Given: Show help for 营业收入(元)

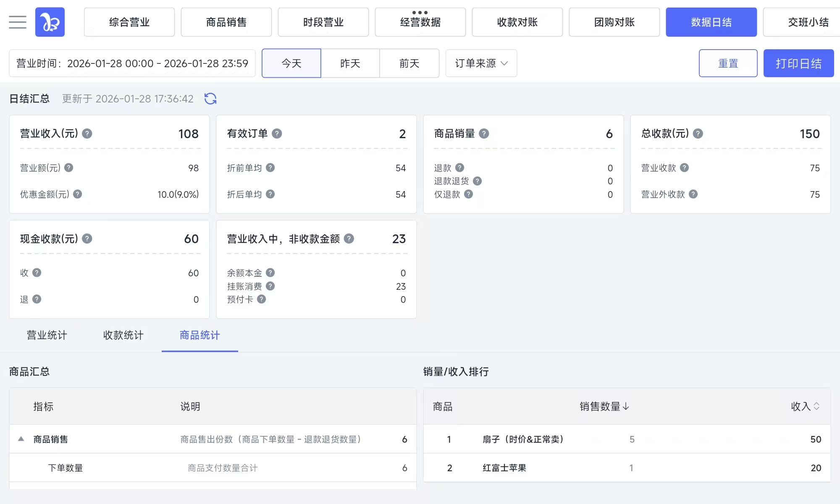Looking at the screenshot, I should [87, 134].
